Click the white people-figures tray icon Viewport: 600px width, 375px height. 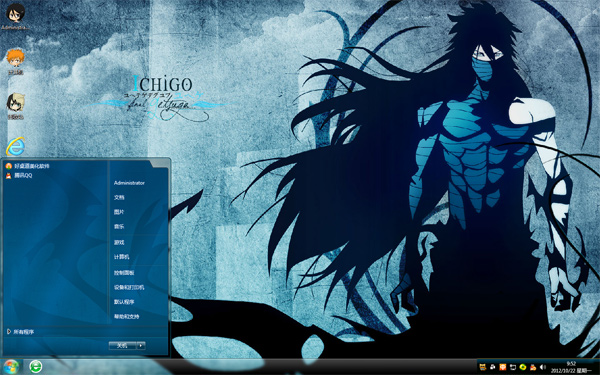click(x=493, y=367)
